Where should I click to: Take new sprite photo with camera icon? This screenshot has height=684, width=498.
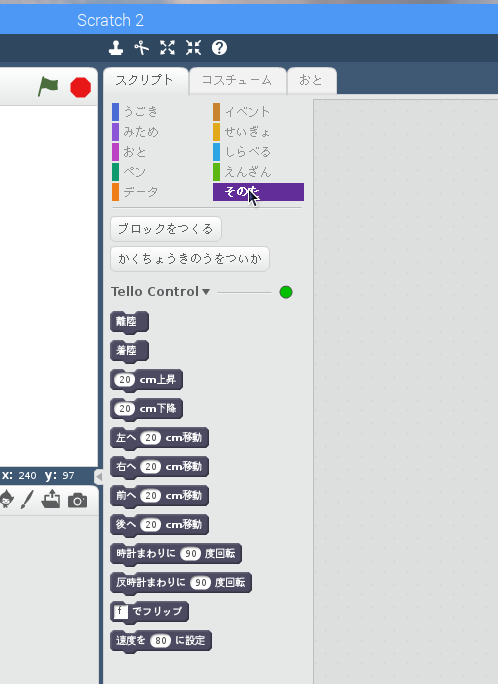click(x=78, y=500)
